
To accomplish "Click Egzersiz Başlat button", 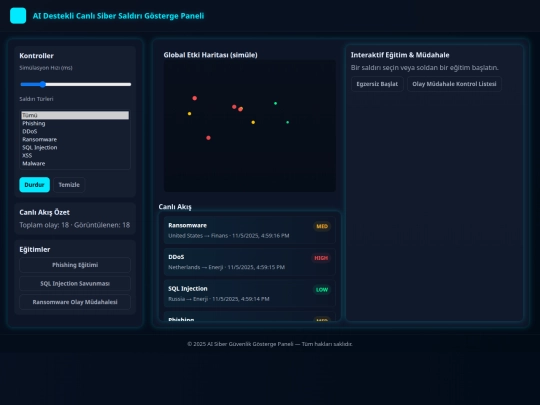I will tap(377, 84).
